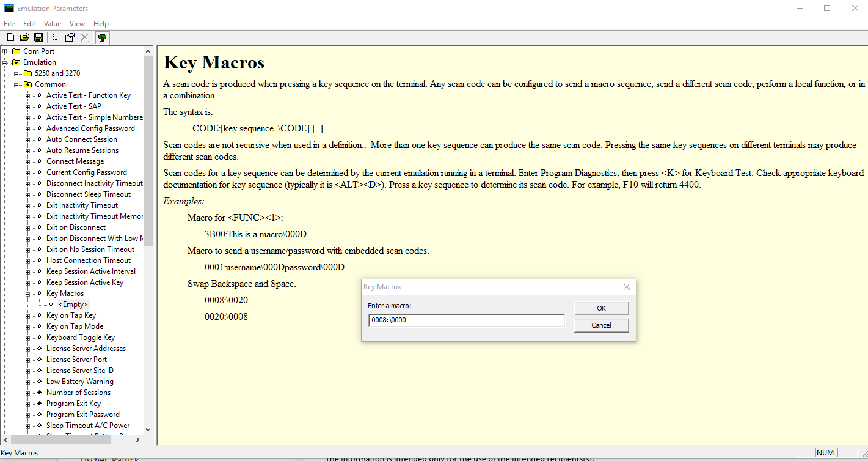Save the emulation parameters
This screenshot has height=461, width=868.
pos(38,37)
